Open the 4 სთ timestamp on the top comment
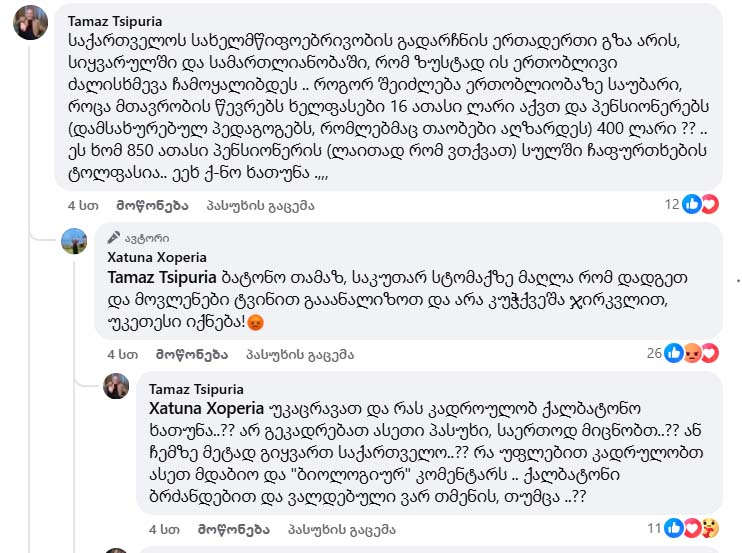 80,206
